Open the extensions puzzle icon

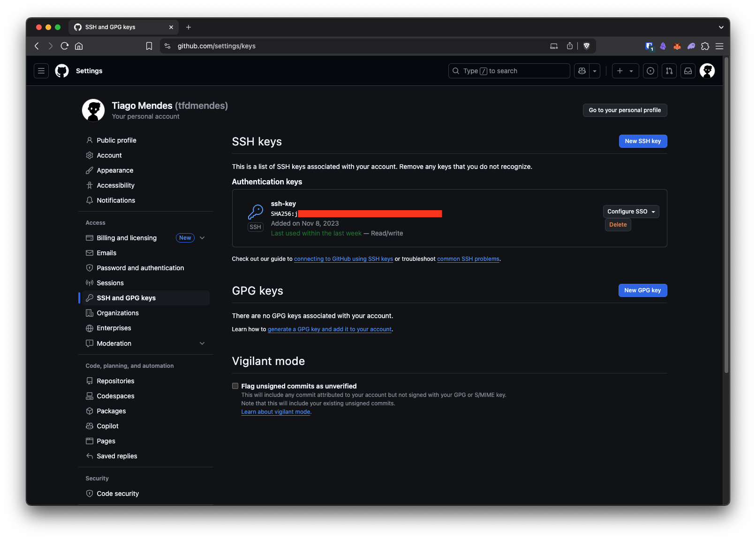click(705, 46)
